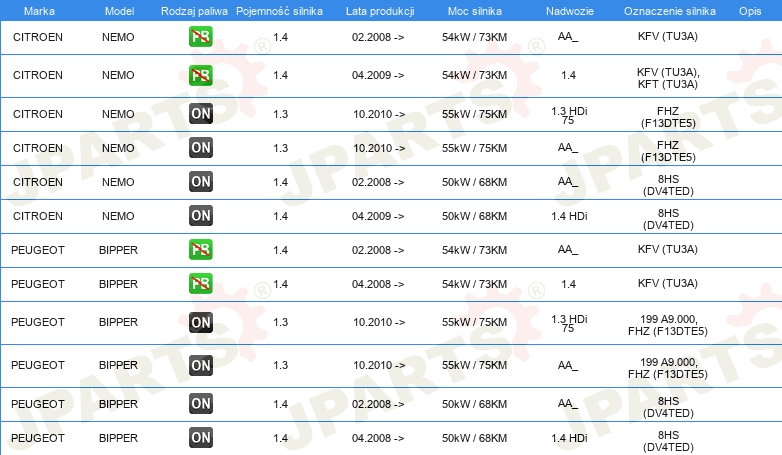The width and height of the screenshot is (782, 455).
Task: Click the Marka column header
Action: pyautogui.click(x=39, y=11)
